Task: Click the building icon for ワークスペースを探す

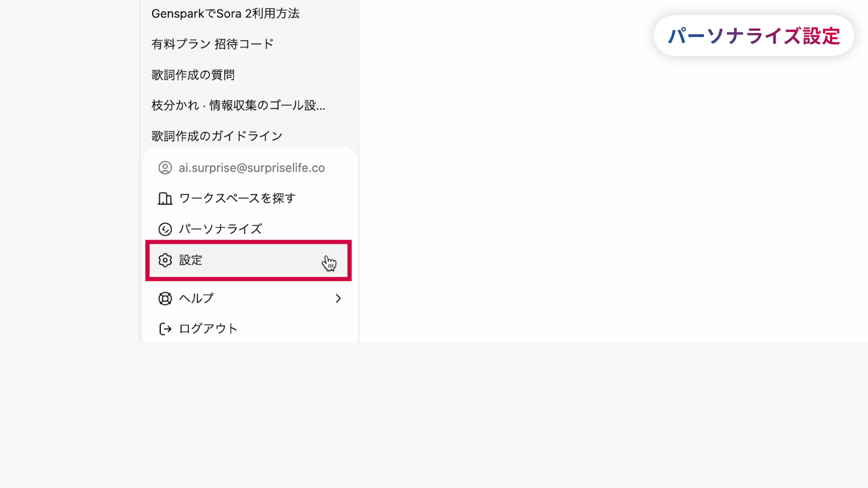Action: click(165, 199)
